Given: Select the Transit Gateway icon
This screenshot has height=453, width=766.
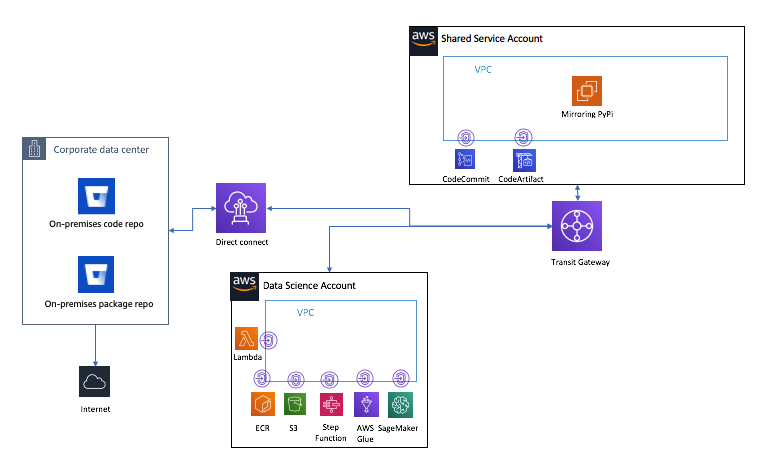Looking at the screenshot, I should pyautogui.click(x=577, y=226).
